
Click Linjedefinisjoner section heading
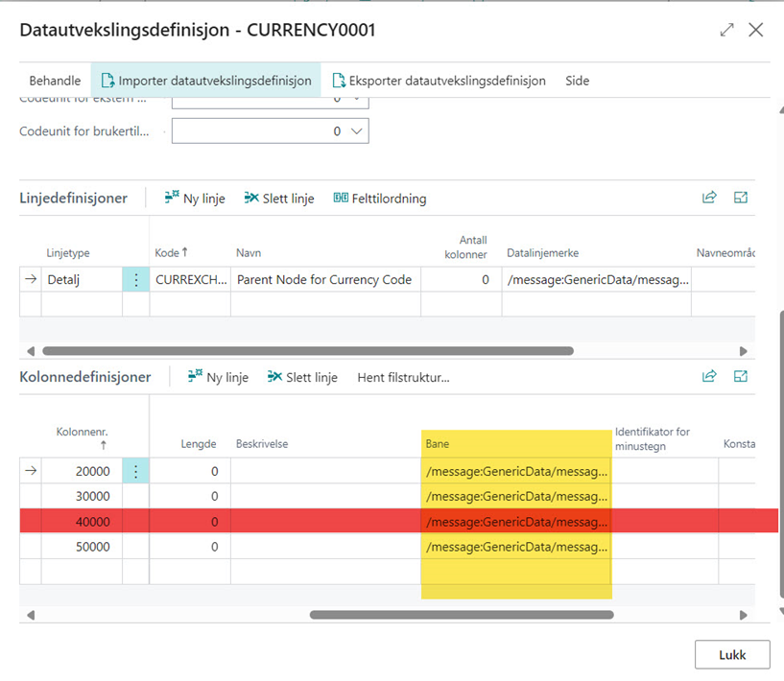click(x=74, y=198)
